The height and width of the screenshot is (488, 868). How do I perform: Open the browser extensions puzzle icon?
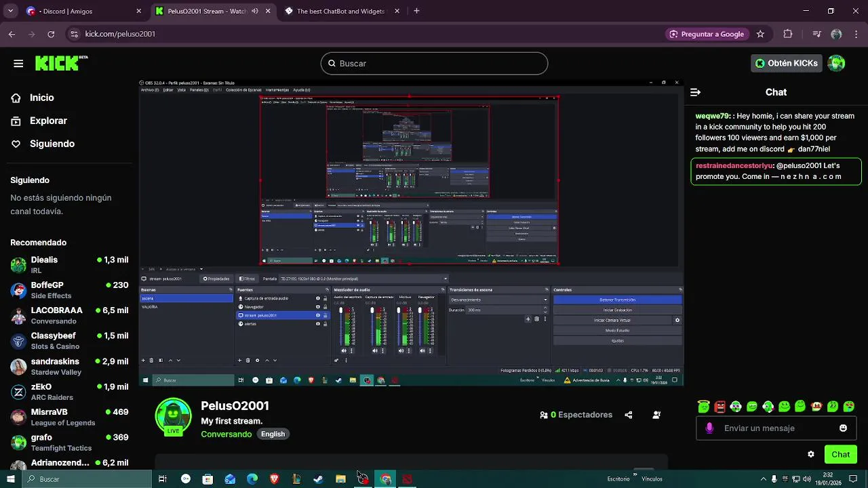(787, 34)
